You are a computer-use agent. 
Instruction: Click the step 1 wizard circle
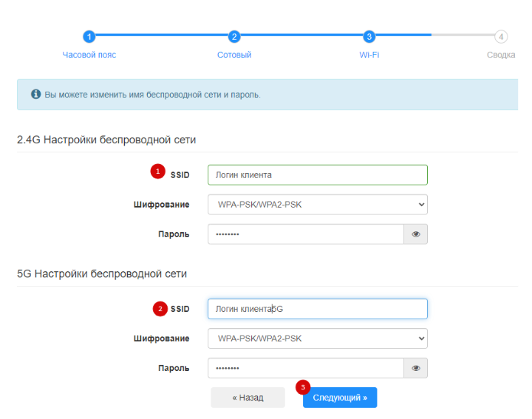coord(89,36)
